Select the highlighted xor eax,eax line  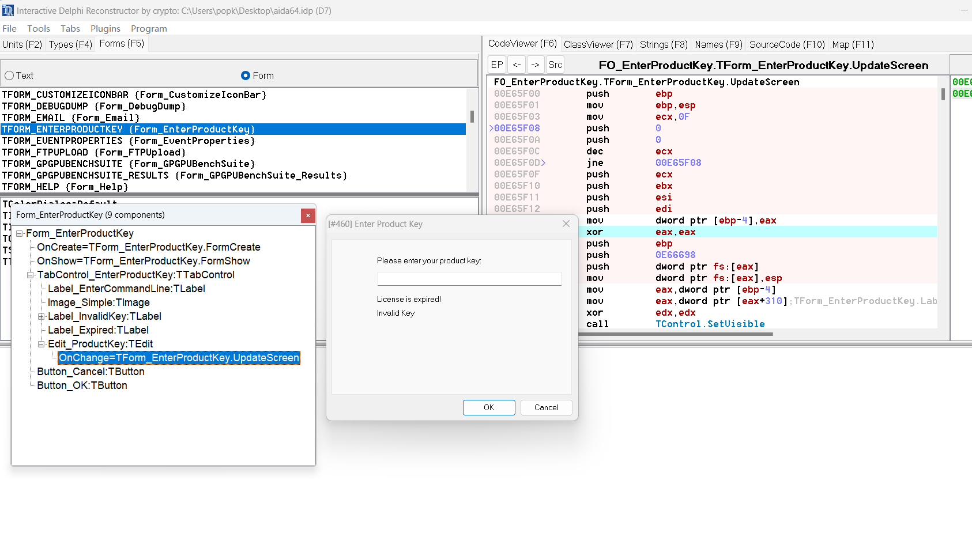point(758,232)
